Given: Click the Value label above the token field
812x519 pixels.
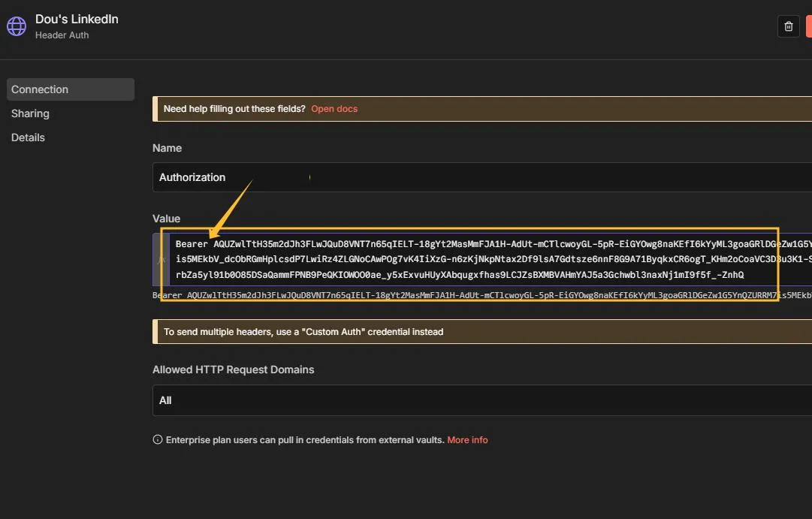Looking at the screenshot, I should [166, 218].
